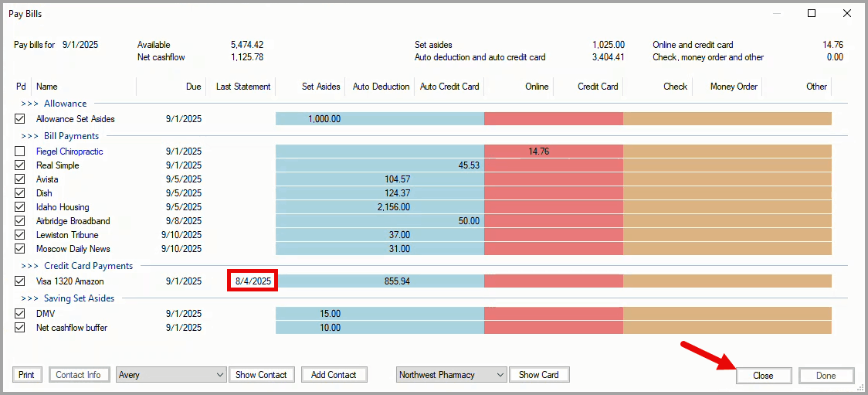868x395 pixels.
Task: Check the Fiegel Chiropractic paid checkbox
Action: (20, 152)
